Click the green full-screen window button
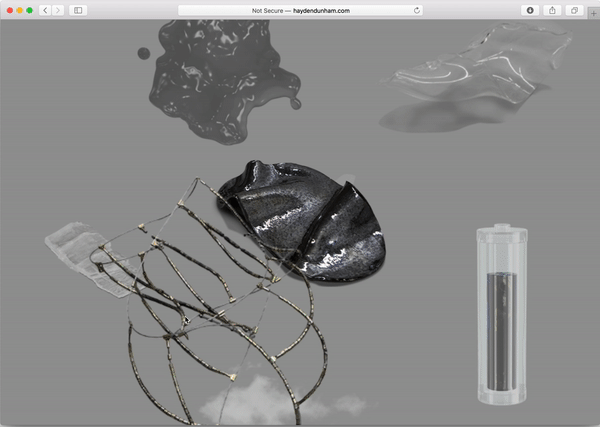This screenshot has width=600, height=427. coord(30,10)
